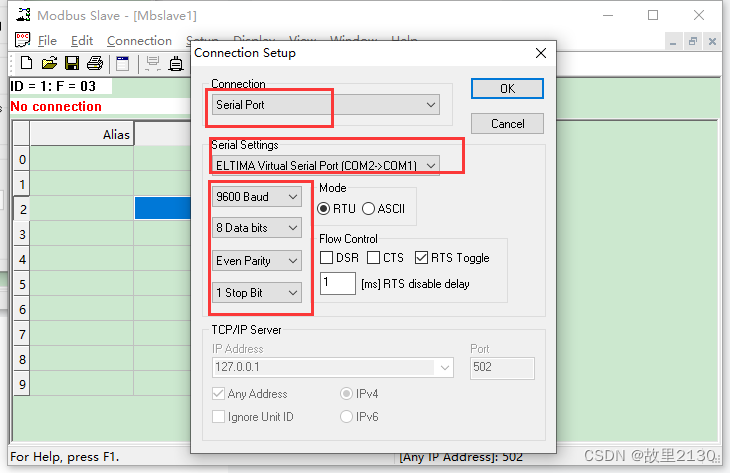Enable the CTS flow control checkbox

[373, 257]
